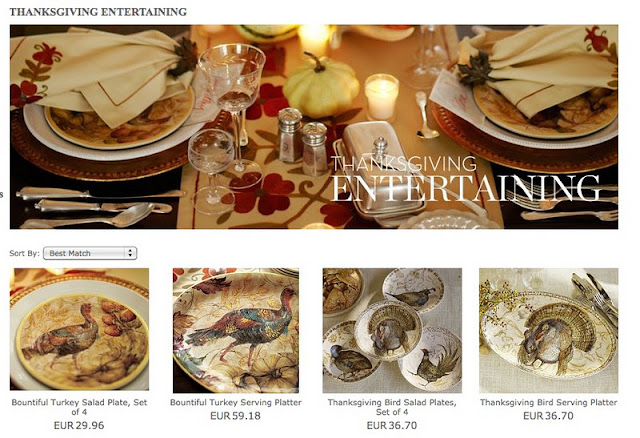Click the Thanksgiving Entertaining hero banner

coord(314,127)
